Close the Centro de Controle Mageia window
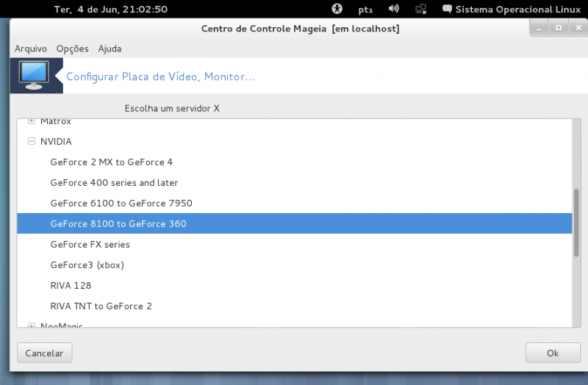Screen dimensions: 588x385 (578, 28)
